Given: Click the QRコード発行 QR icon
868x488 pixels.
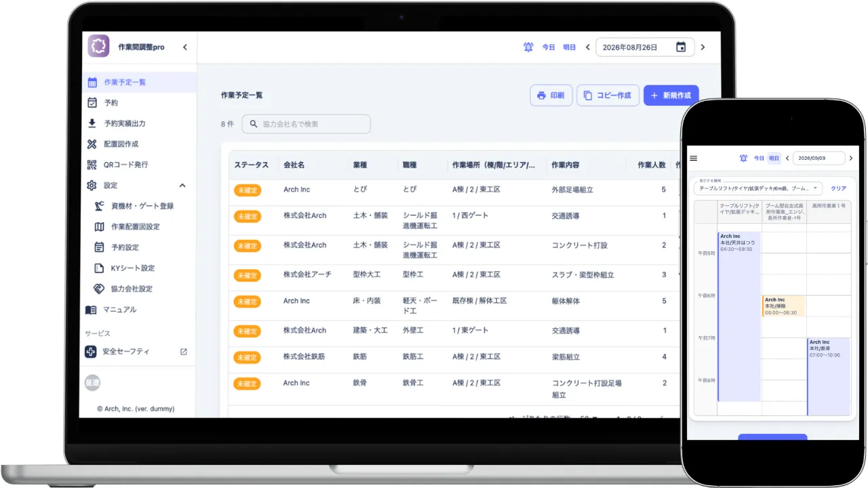Looking at the screenshot, I should tap(92, 165).
